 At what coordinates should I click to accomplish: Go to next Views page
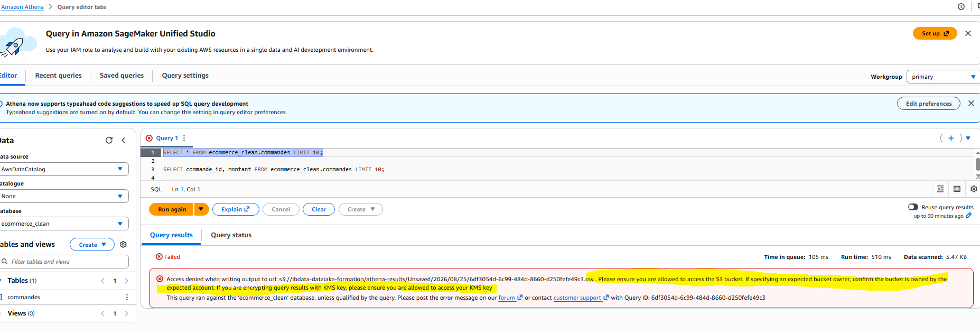coord(126,313)
